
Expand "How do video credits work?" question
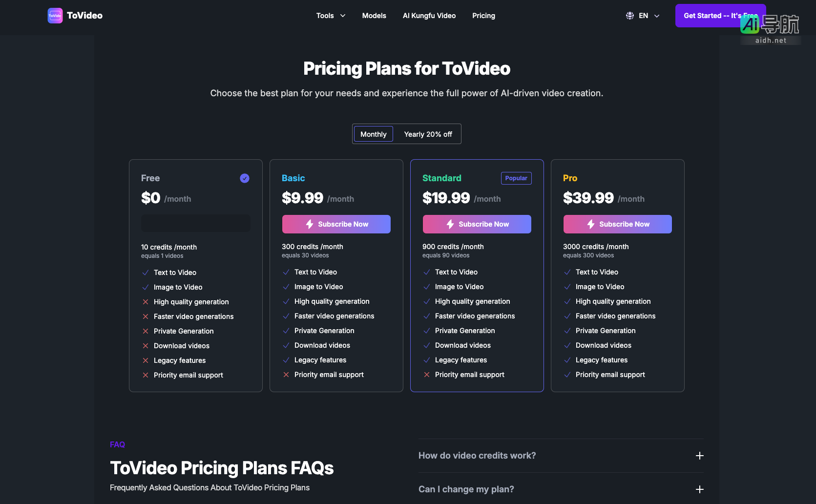477,456
